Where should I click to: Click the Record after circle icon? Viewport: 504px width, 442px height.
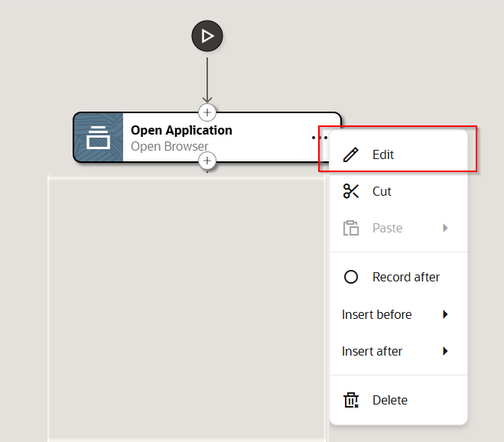tap(351, 277)
